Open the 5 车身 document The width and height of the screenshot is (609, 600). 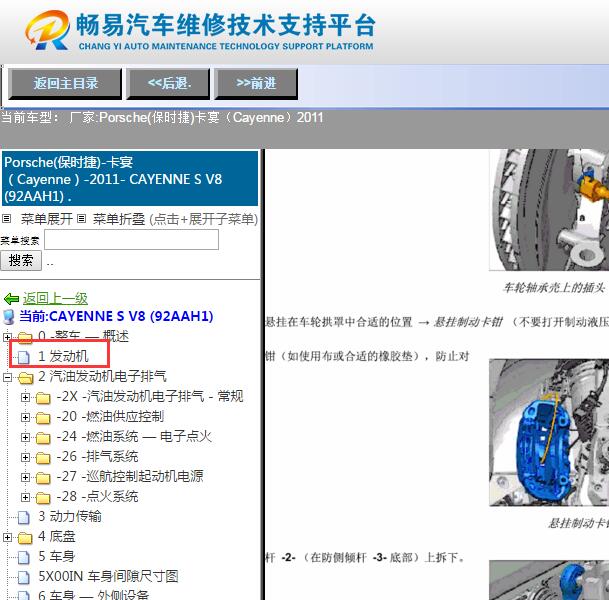pos(56,556)
